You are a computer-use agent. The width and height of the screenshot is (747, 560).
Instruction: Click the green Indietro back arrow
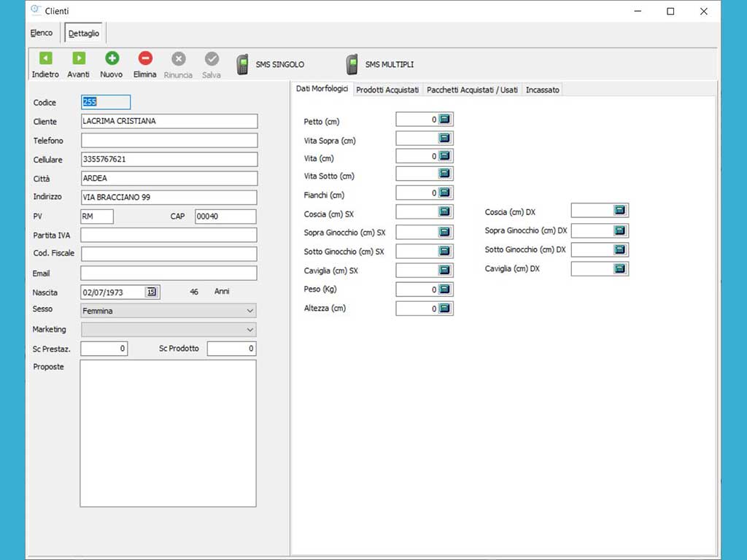click(x=45, y=58)
